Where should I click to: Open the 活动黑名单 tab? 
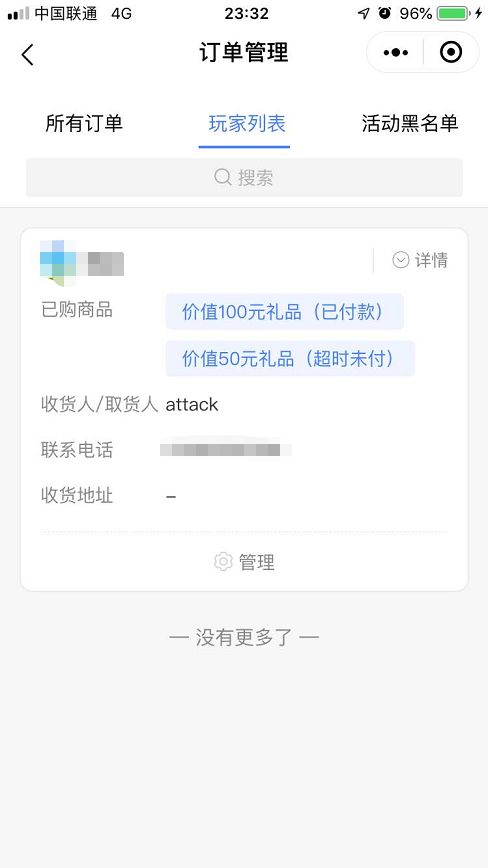point(410,123)
